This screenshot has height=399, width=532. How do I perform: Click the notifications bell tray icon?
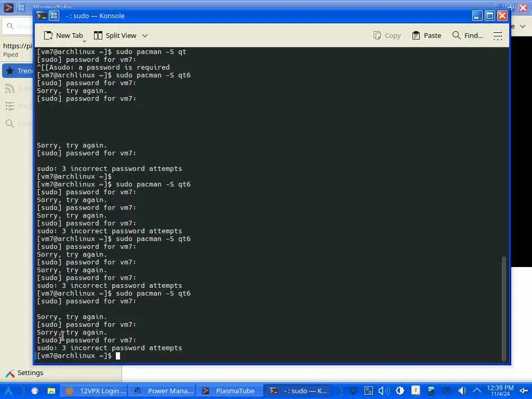[x=353, y=391]
